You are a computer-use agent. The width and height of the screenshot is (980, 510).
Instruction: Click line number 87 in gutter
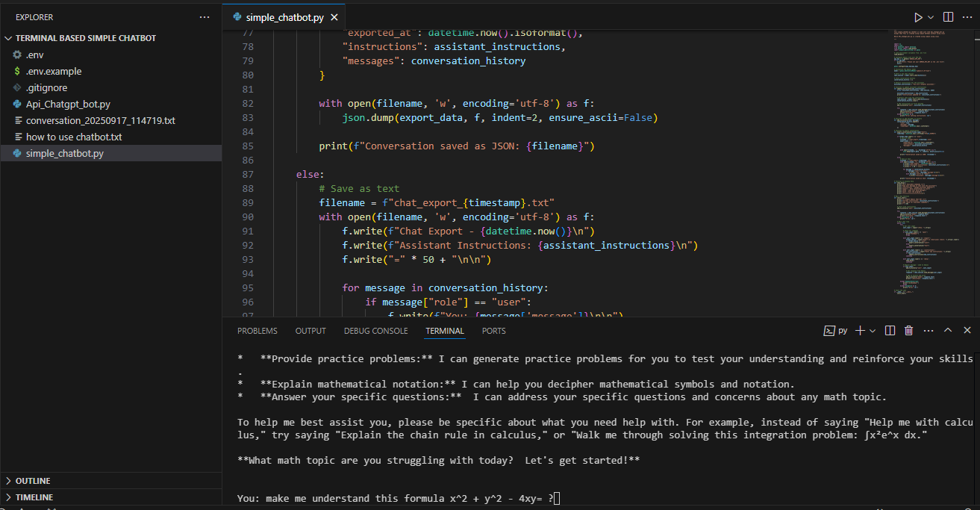[248, 175]
